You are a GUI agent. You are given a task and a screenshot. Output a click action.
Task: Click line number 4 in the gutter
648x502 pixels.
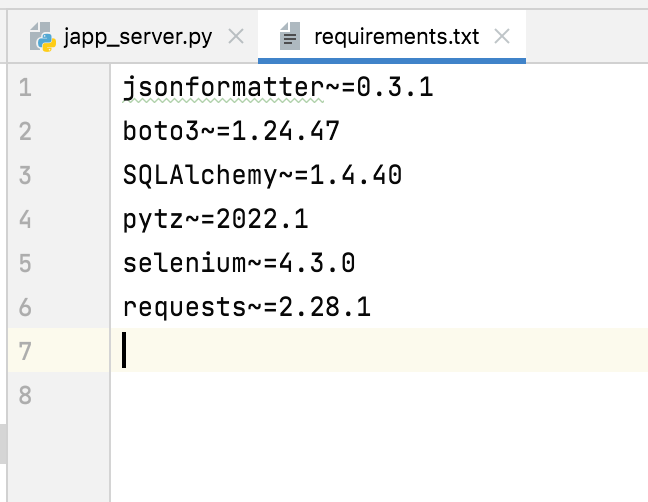click(x=25, y=219)
